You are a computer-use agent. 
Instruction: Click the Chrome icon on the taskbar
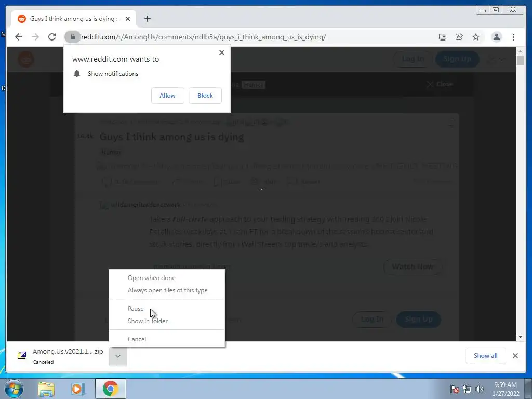click(x=110, y=389)
